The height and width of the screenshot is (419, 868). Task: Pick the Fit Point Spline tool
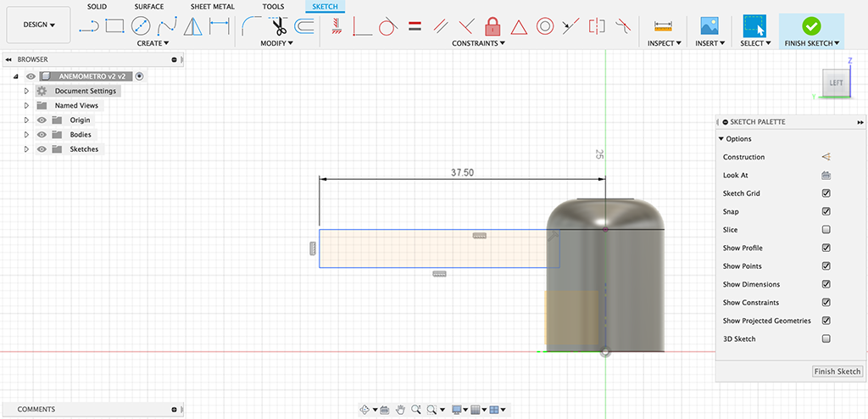click(167, 26)
